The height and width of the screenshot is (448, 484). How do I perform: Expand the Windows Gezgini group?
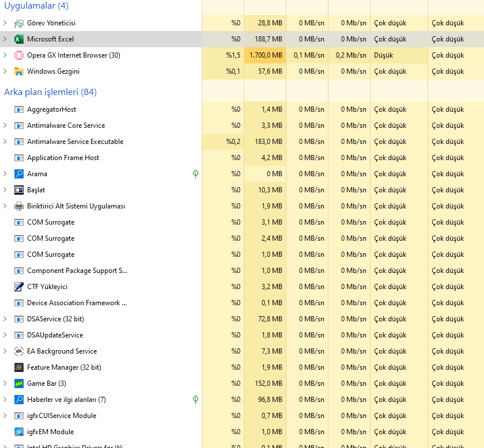pyautogui.click(x=5, y=71)
